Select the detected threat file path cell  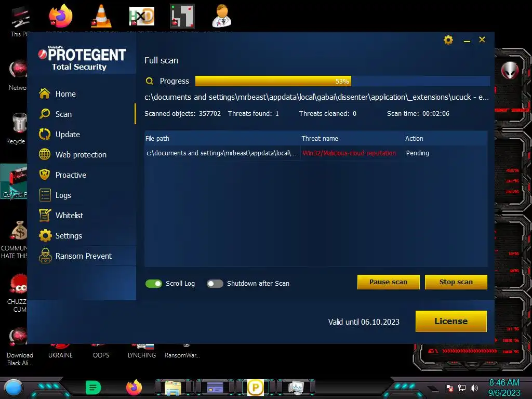221,153
